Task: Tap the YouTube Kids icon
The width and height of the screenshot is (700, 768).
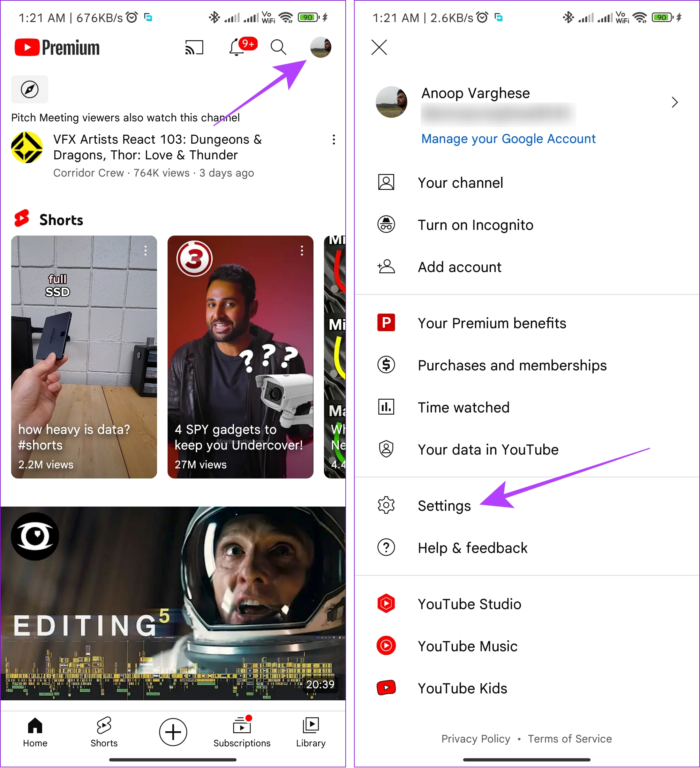Action: tap(386, 688)
